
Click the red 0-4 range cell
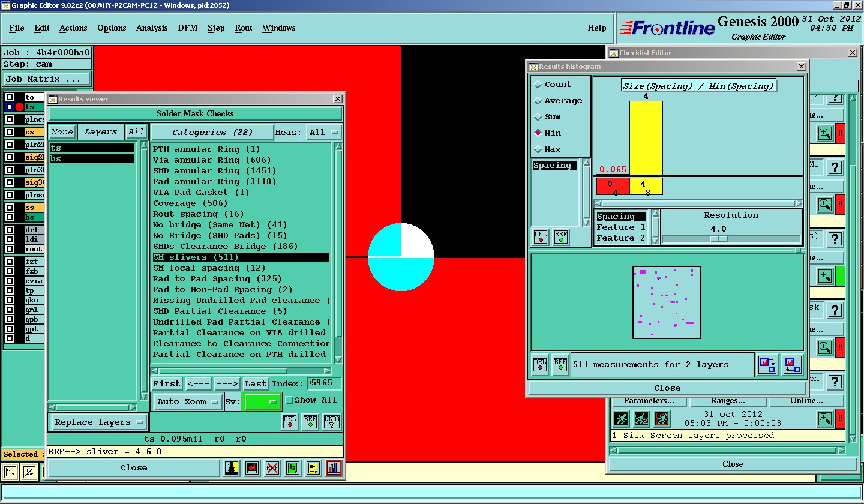(x=613, y=187)
